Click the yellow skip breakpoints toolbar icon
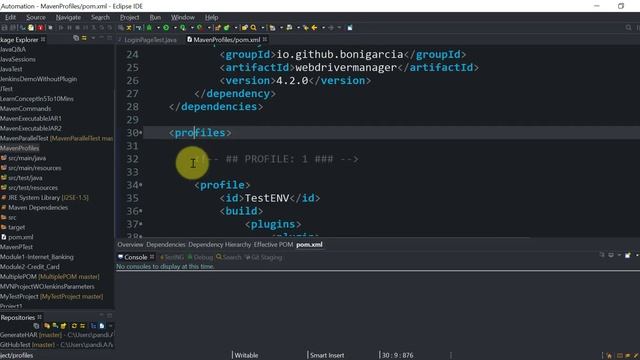 [x=129, y=28]
